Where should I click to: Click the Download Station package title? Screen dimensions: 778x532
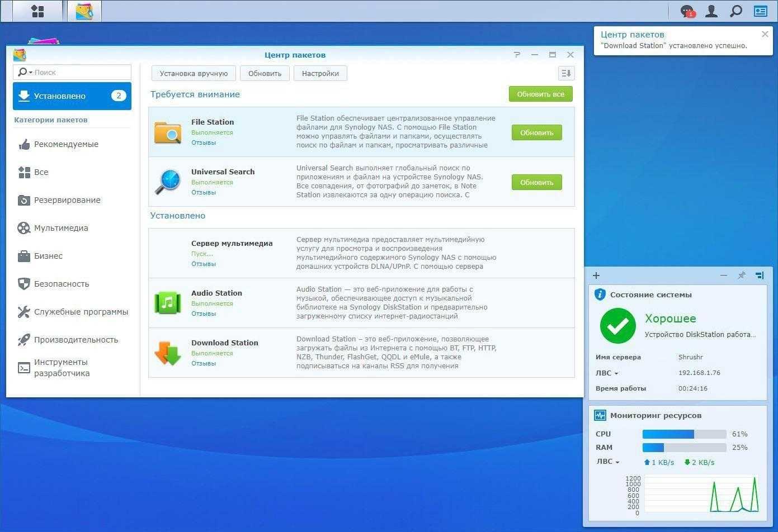225,343
